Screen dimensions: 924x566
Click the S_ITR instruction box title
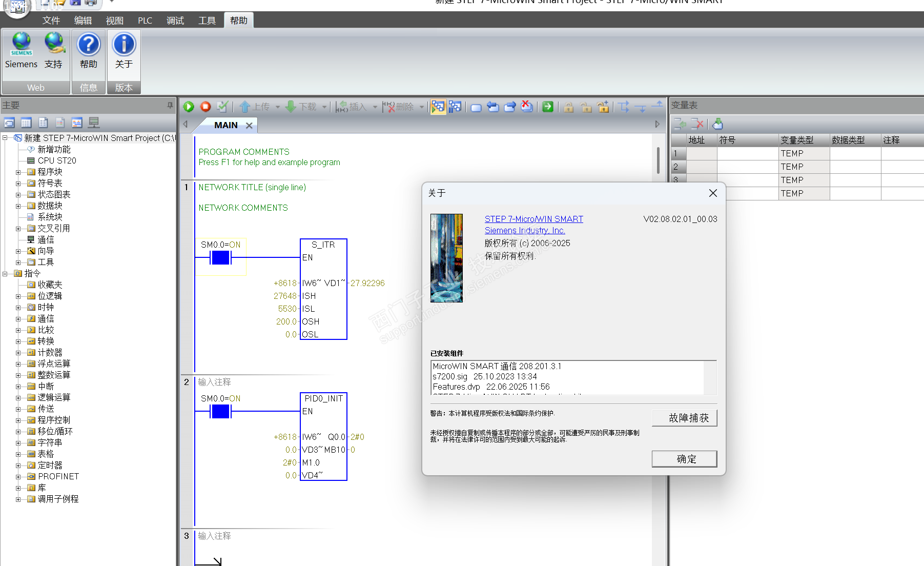tap(323, 245)
